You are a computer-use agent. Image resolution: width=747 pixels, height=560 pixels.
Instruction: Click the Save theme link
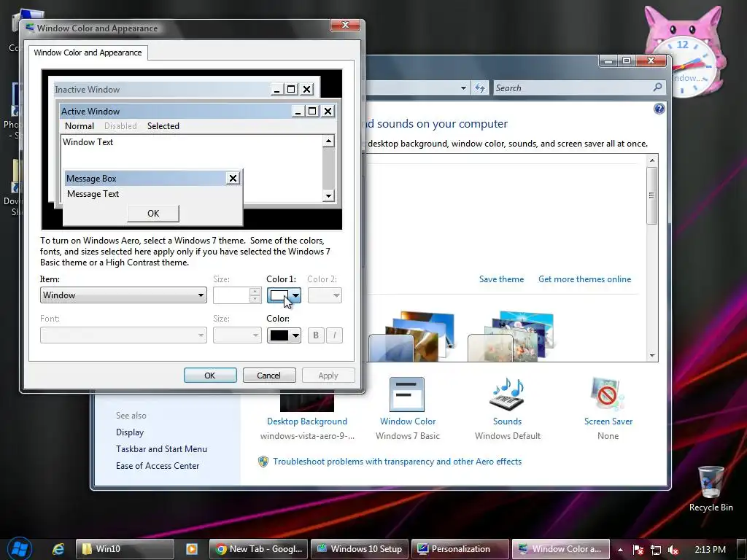[x=501, y=279]
